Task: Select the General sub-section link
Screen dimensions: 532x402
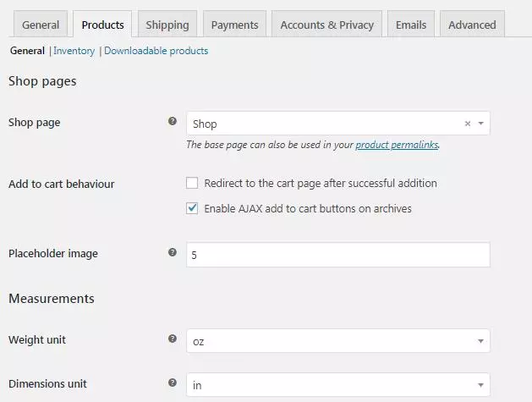Action: pyautogui.click(x=27, y=51)
